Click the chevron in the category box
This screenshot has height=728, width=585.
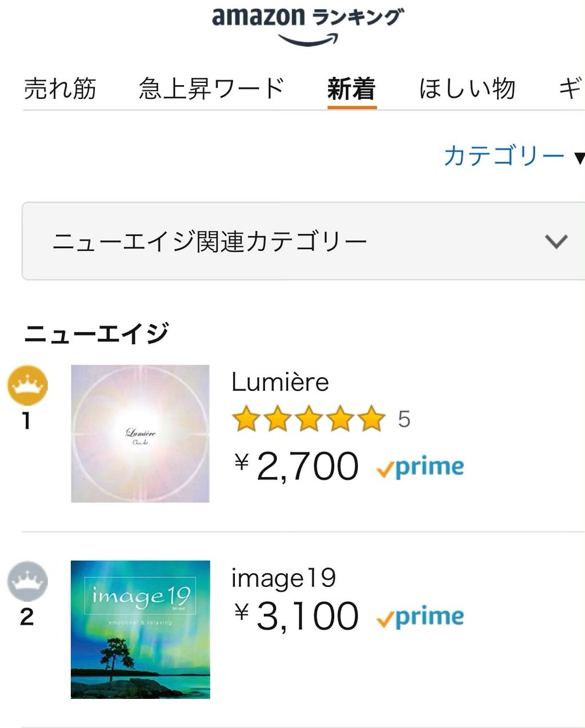pos(556,241)
